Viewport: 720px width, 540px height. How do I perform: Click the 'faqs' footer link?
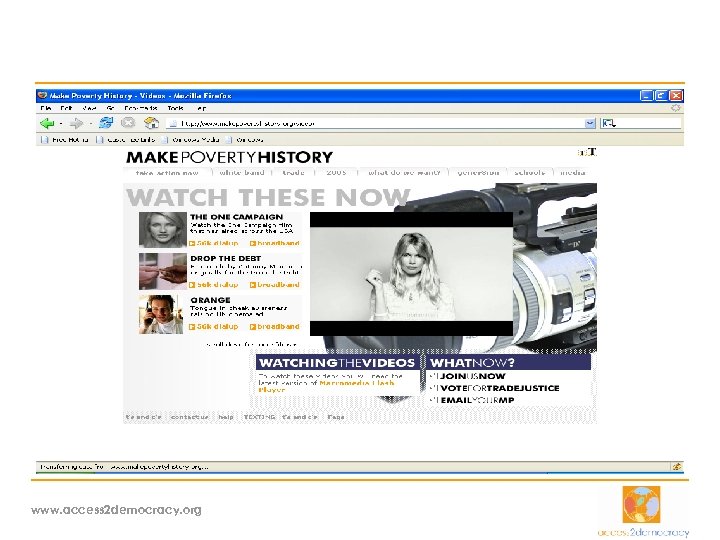(x=336, y=417)
